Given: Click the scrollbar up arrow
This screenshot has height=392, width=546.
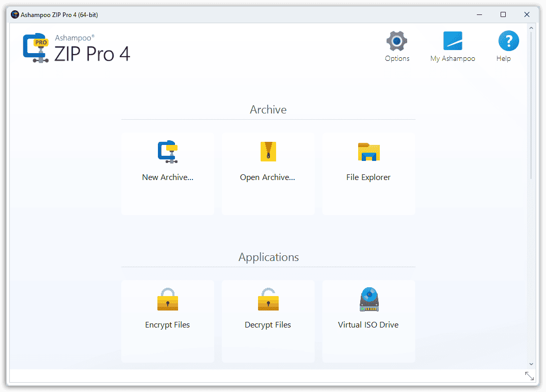Looking at the screenshot, I should (x=531, y=28).
